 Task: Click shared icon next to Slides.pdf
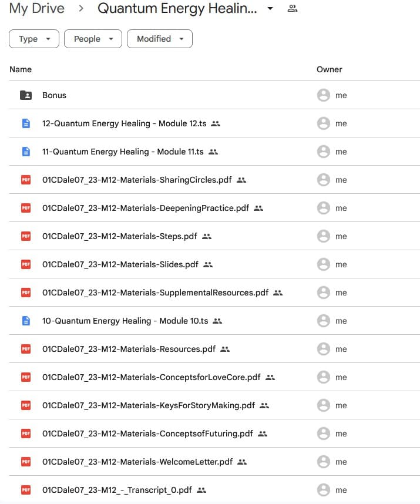tap(208, 264)
